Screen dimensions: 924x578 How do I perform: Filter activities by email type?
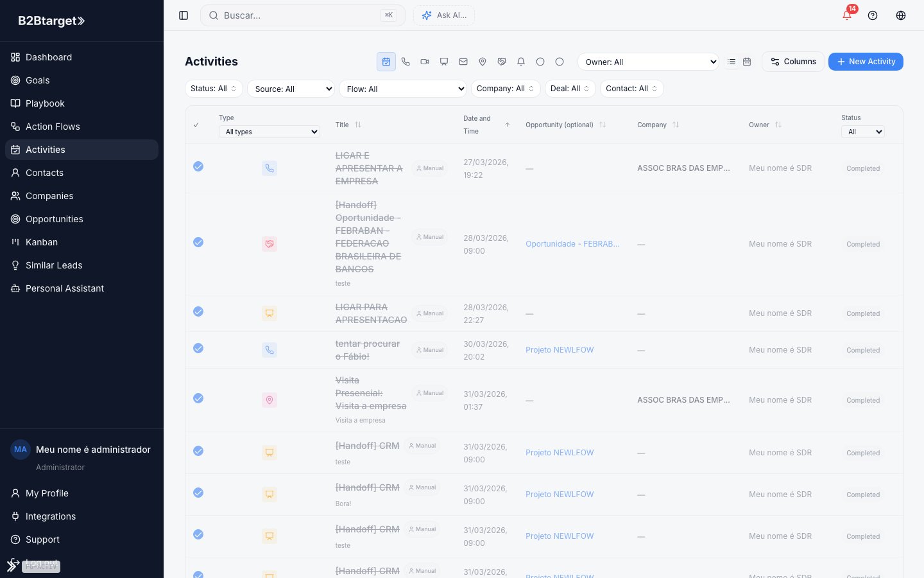coord(463,62)
